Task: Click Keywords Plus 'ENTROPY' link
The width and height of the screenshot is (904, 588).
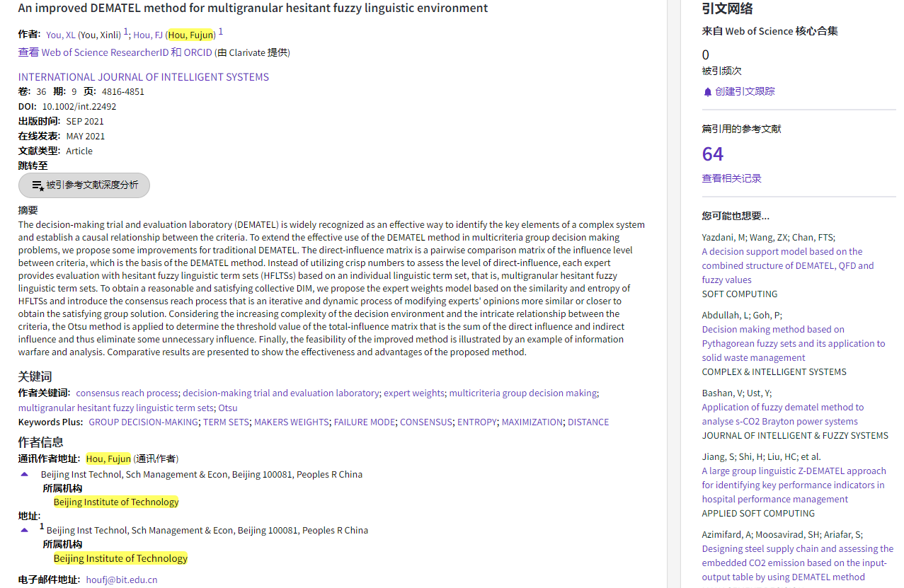Action: [476, 422]
